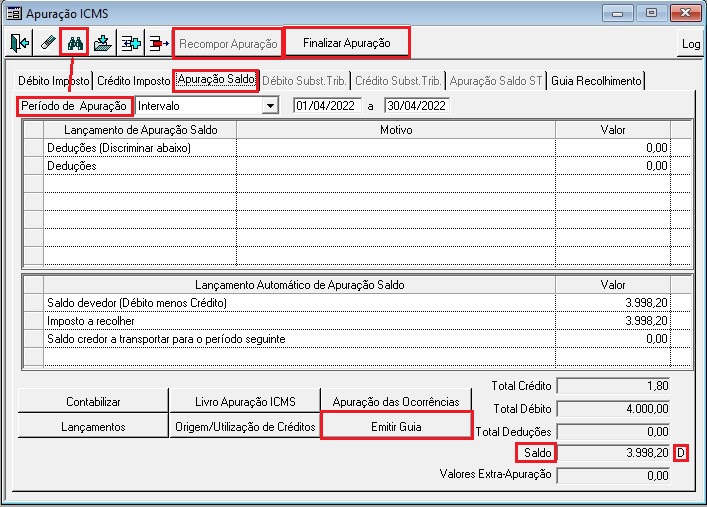Click Origem/Utilização de Créditos button

point(245,427)
